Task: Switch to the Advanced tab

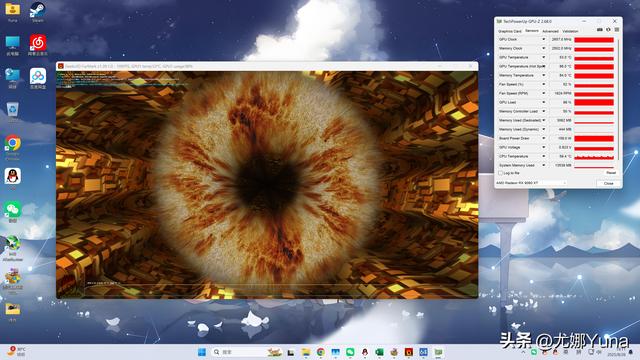Action: [x=550, y=31]
